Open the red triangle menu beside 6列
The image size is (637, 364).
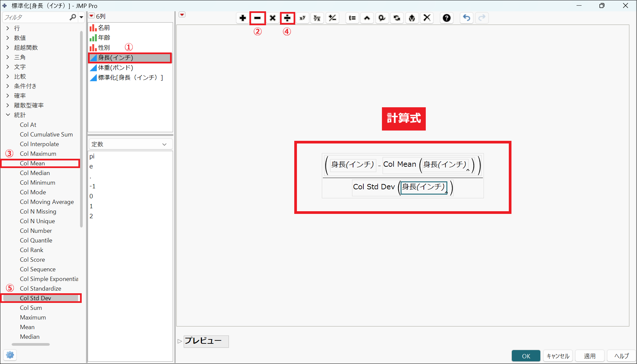(x=91, y=16)
